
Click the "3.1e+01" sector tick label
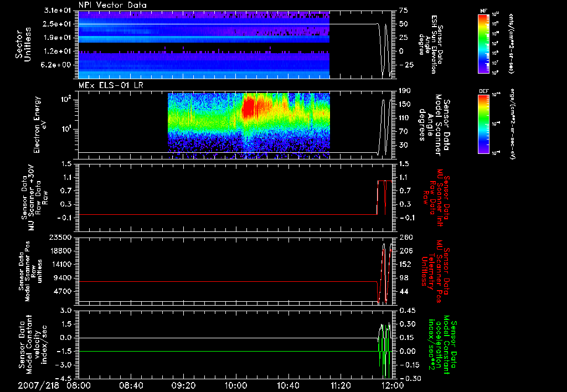tap(58, 11)
